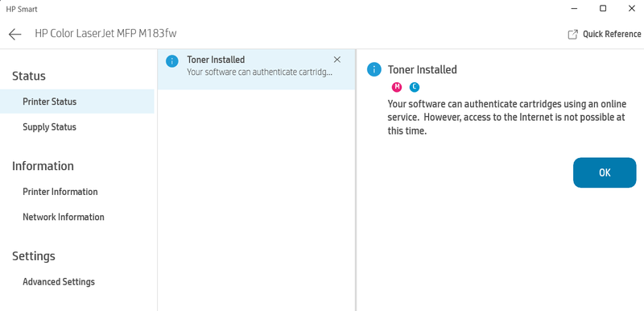This screenshot has height=311, width=644.
Task: Open Advanced Settings
Action: tap(59, 282)
